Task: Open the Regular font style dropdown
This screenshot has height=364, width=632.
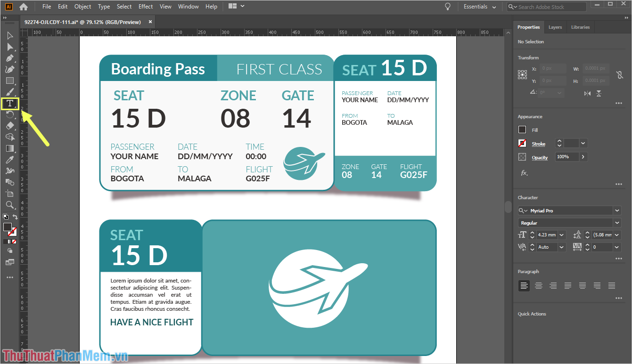Action: point(617,223)
